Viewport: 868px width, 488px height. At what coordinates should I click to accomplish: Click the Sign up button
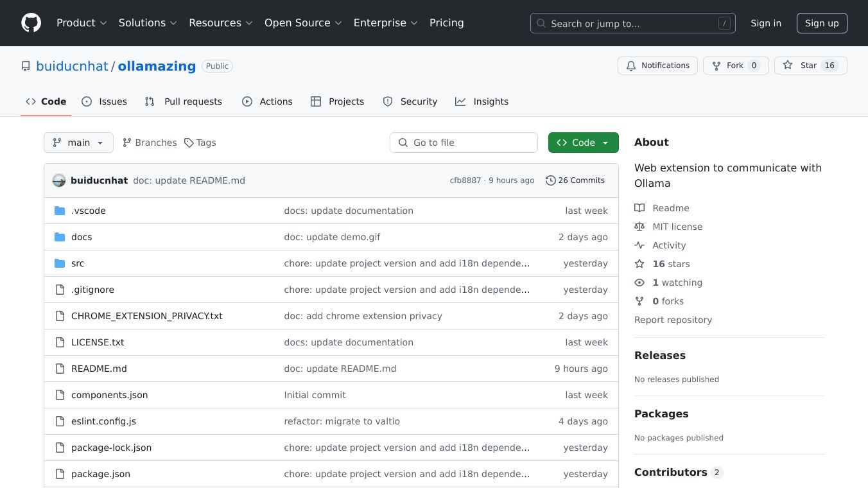pos(822,23)
